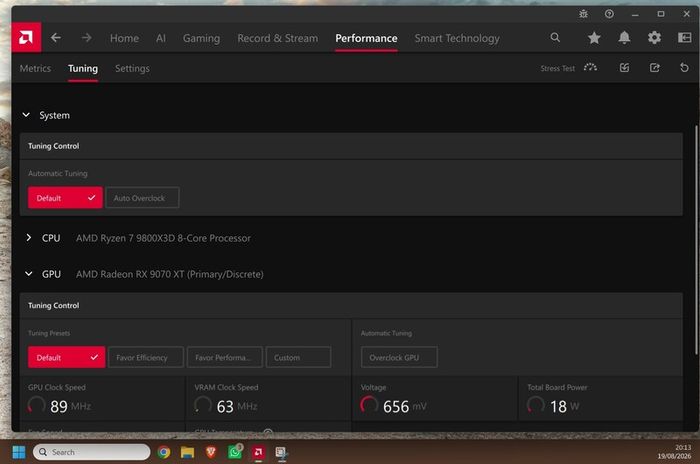This screenshot has height=464, width=700.
Task: Select Favor Efficiency preset
Action: [x=146, y=357]
